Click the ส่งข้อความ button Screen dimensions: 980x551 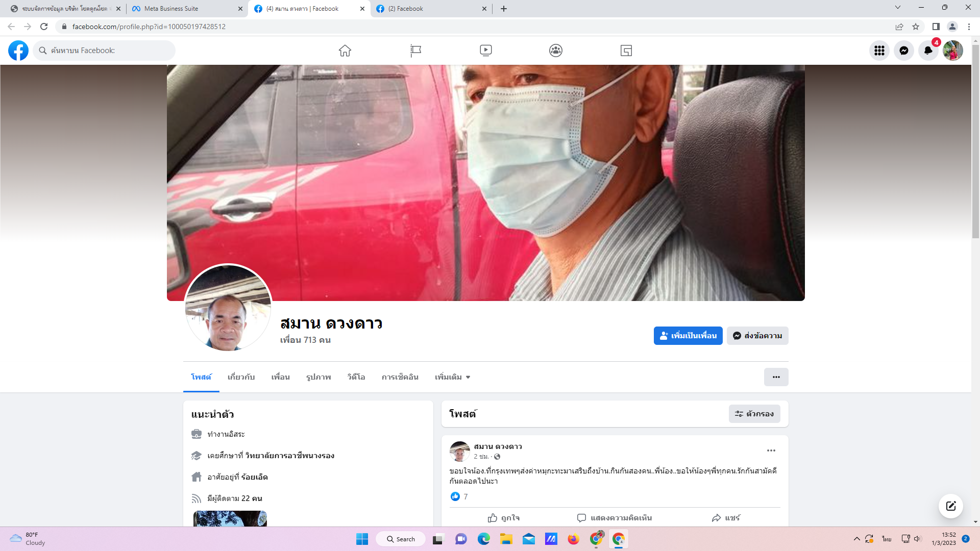click(757, 336)
